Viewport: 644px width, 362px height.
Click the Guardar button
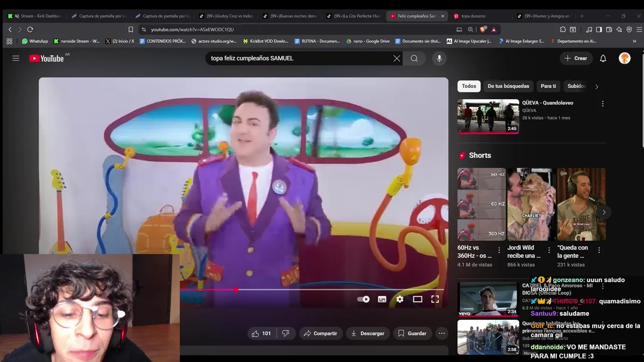pos(413,333)
